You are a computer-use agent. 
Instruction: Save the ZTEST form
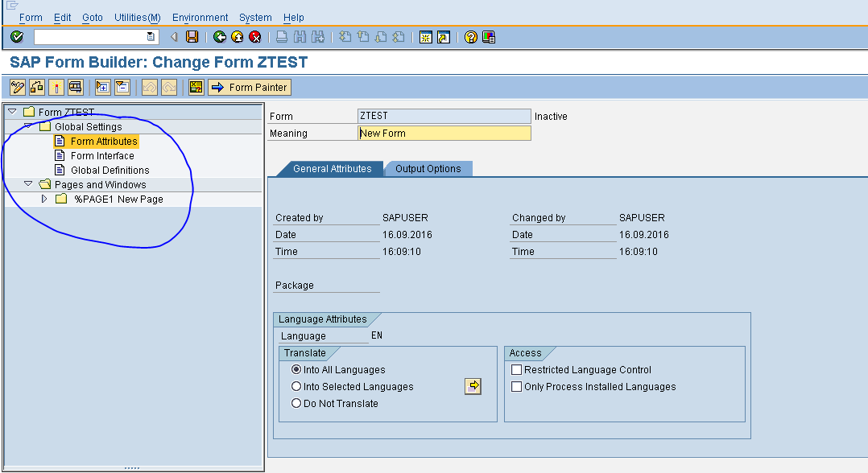click(191, 36)
